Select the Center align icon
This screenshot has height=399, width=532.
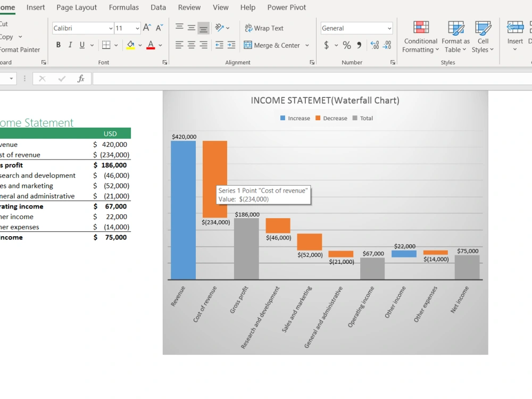[x=192, y=45]
